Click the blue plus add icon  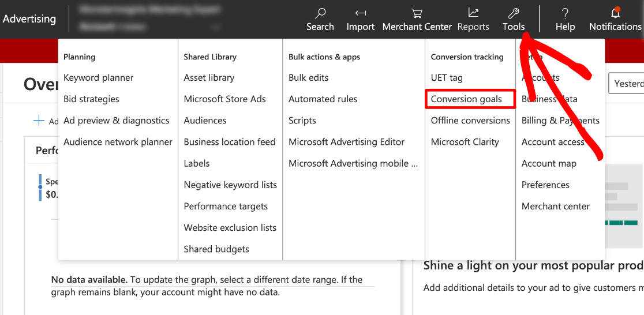click(x=39, y=120)
